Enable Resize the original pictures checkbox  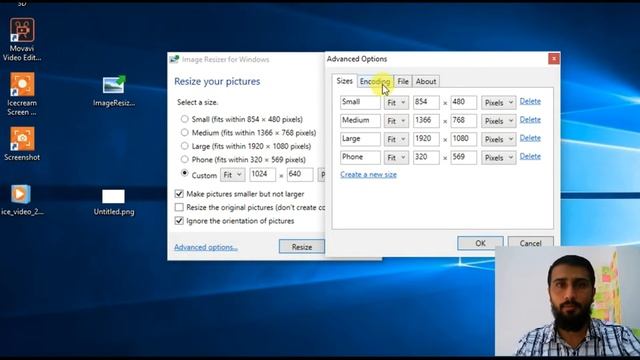[x=179, y=207]
